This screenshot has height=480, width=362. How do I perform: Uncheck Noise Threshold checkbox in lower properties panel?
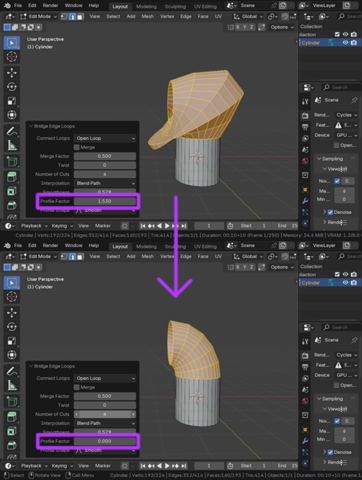coord(337,421)
